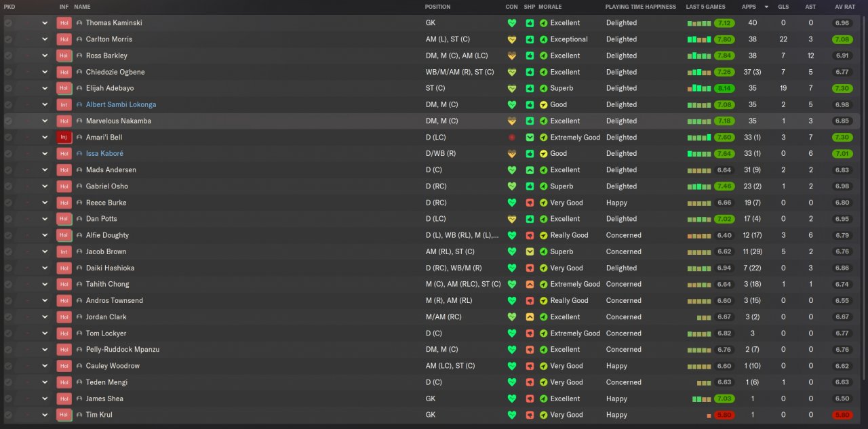Viewport: 868px width, 429px height.
Task: Click the player profile icon beside Elijah Adebayo
Action: [x=79, y=89]
